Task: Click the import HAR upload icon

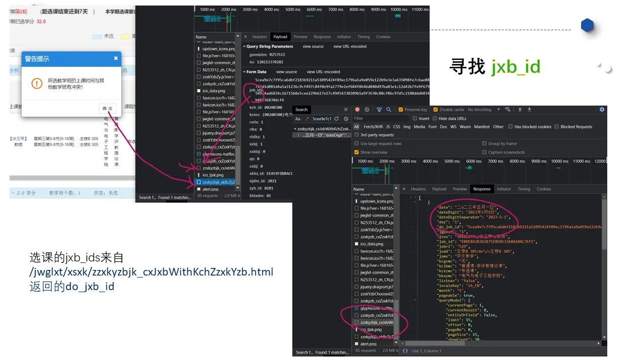Action: (520, 110)
